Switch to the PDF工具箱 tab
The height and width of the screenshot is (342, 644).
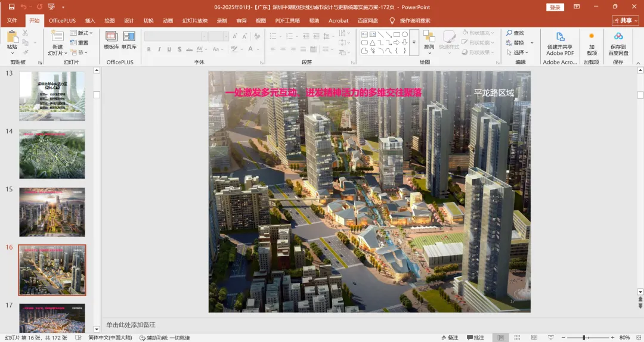click(287, 20)
